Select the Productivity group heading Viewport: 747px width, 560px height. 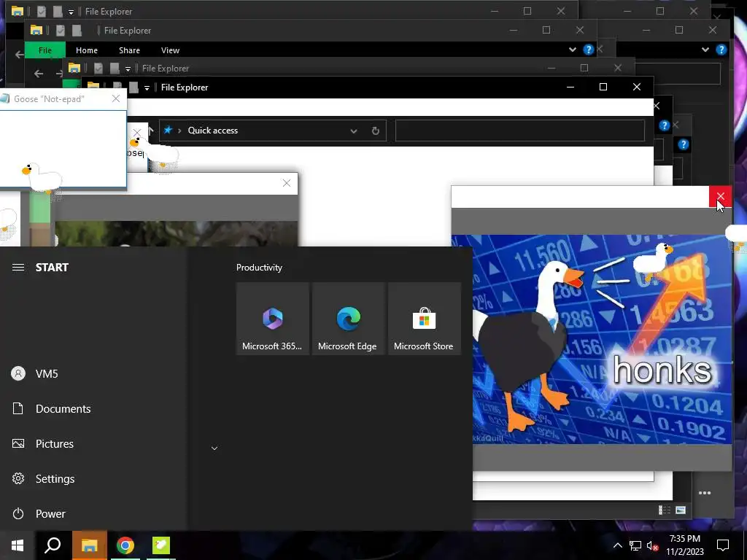coord(259,268)
